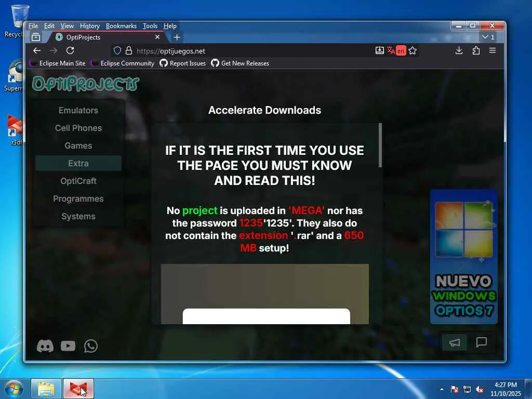Click the install/save page icon in address bar

(379, 50)
